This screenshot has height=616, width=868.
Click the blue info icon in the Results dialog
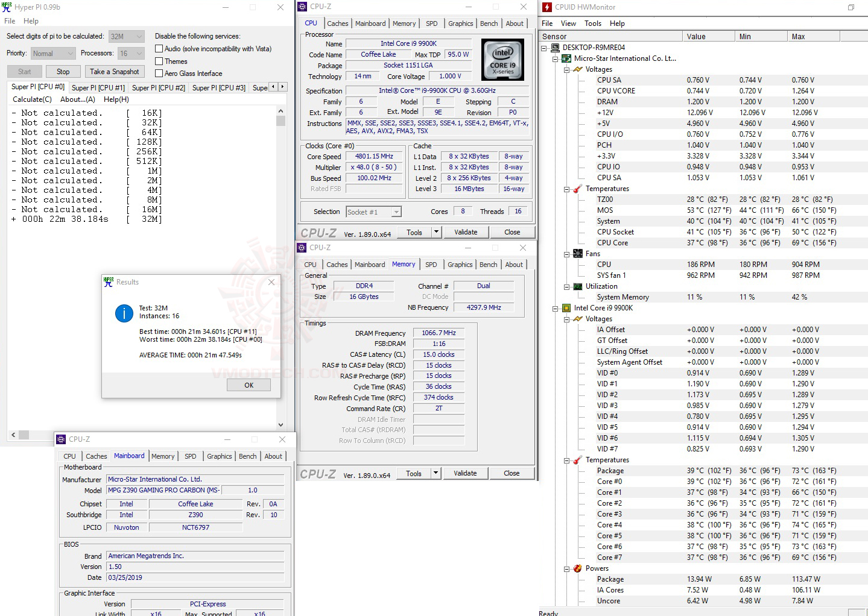click(x=124, y=313)
